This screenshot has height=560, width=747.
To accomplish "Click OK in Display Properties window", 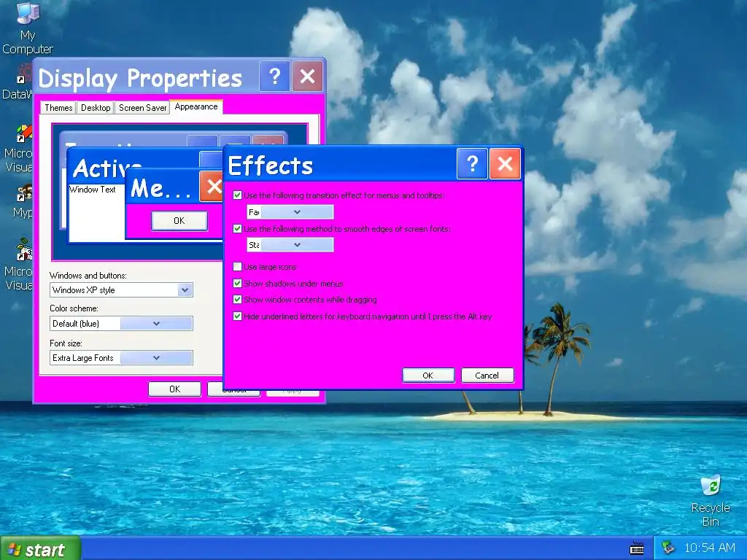I will (x=175, y=389).
